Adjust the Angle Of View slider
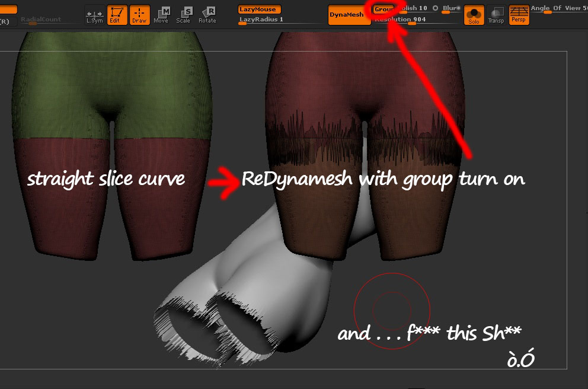The image size is (588, 389). 559,9
